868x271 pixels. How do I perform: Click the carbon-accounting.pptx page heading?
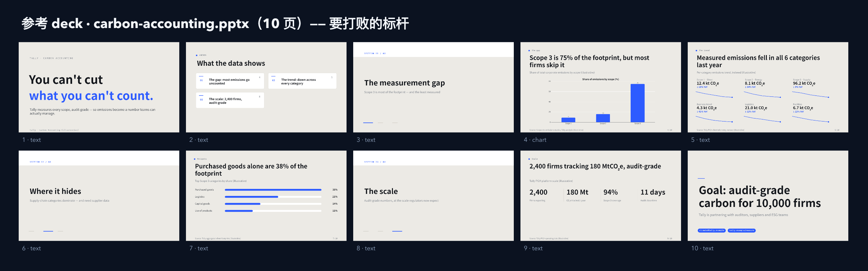[x=215, y=24]
